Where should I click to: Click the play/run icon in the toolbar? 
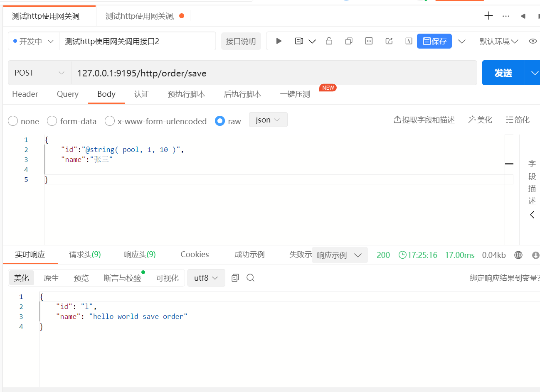click(x=279, y=41)
